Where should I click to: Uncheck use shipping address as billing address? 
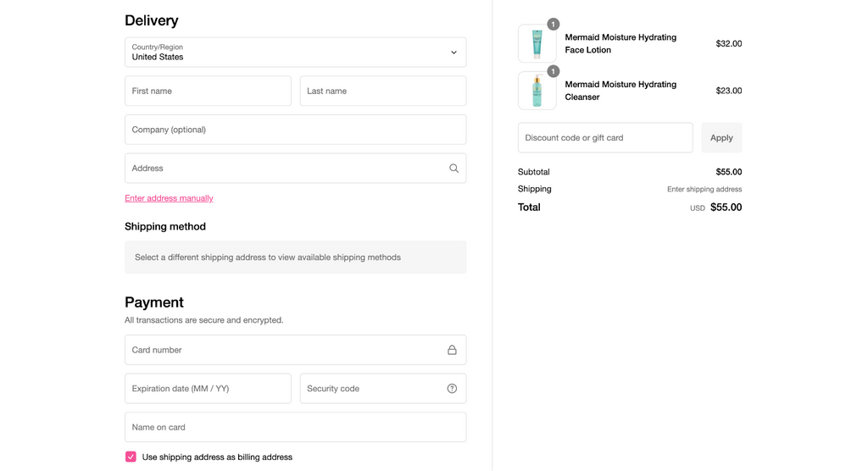coord(131,457)
